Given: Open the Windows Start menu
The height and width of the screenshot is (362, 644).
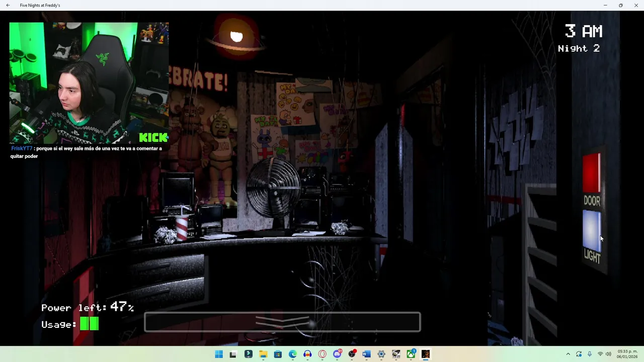Looking at the screenshot, I should click(x=218, y=354).
